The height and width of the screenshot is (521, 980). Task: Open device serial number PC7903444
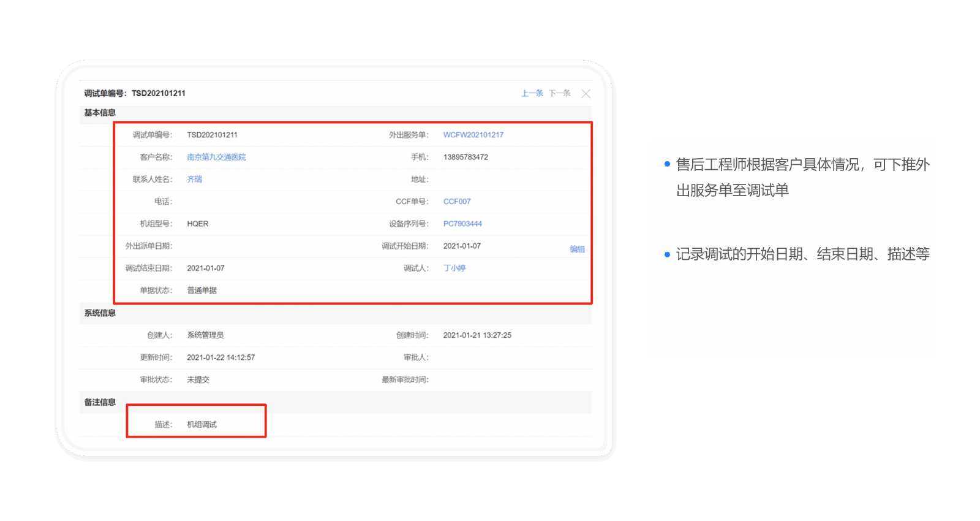click(x=462, y=224)
